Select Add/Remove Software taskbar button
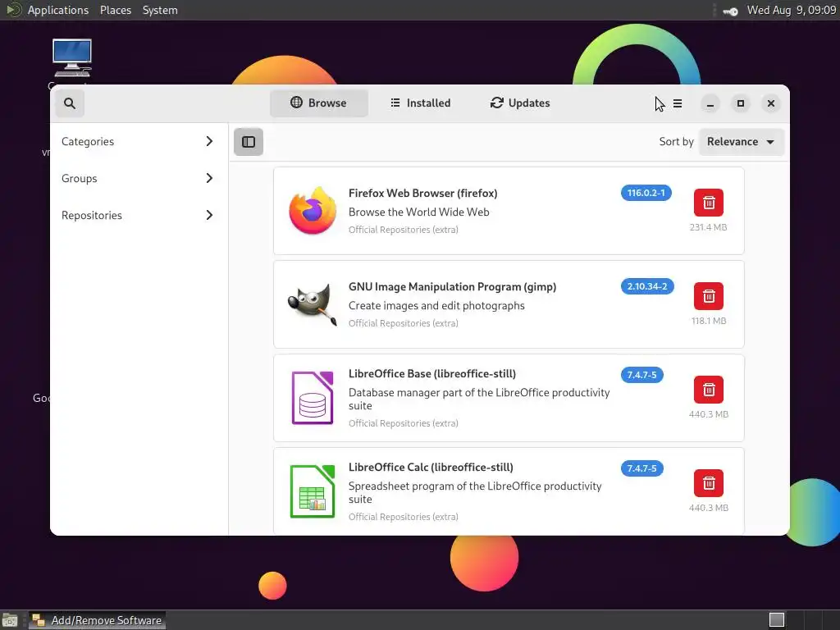The width and height of the screenshot is (840, 630). click(97, 620)
